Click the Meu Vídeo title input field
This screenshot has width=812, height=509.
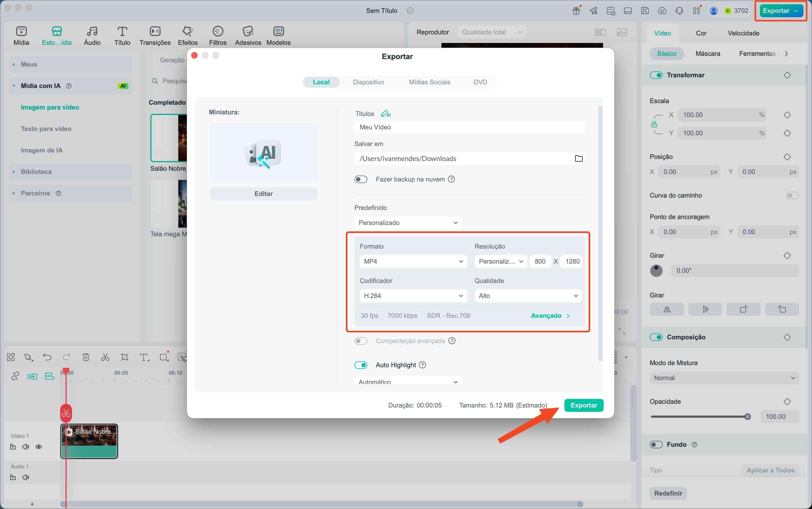pos(469,127)
